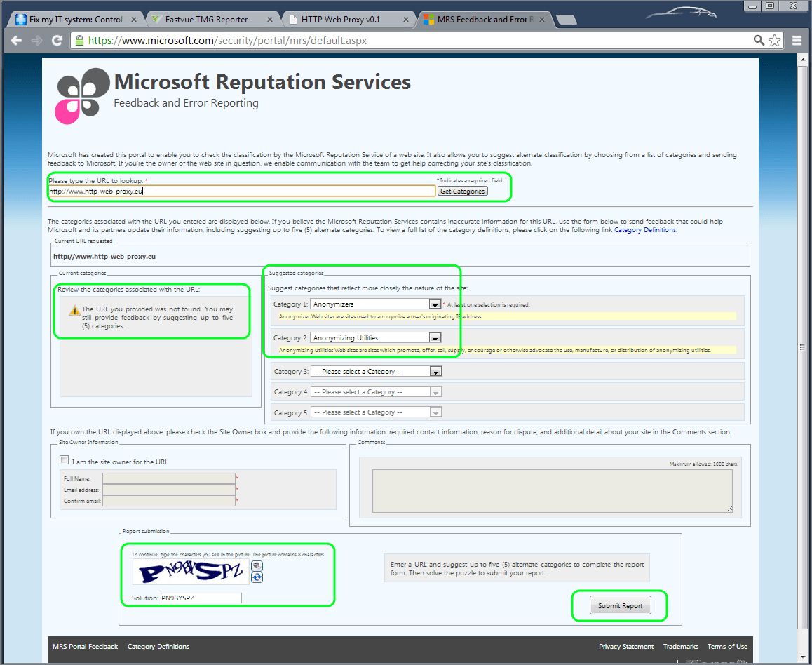Close the Fix my IT system tab

pos(134,20)
